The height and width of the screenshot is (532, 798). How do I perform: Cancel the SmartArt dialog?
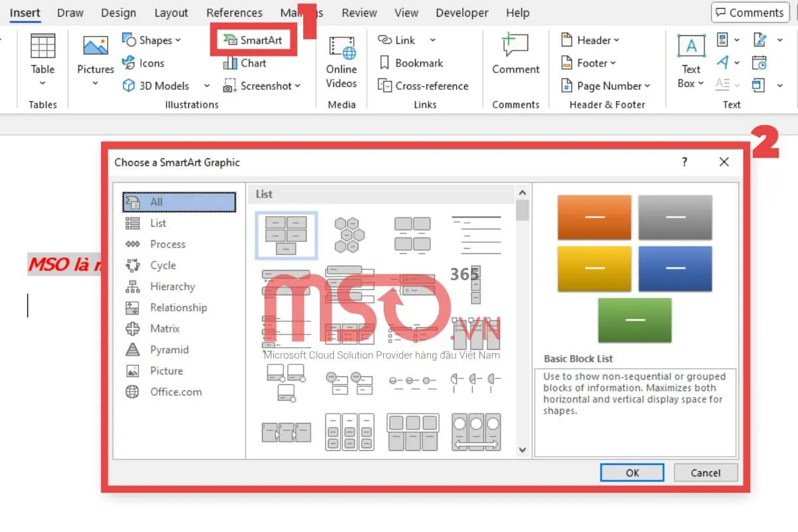click(705, 472)
